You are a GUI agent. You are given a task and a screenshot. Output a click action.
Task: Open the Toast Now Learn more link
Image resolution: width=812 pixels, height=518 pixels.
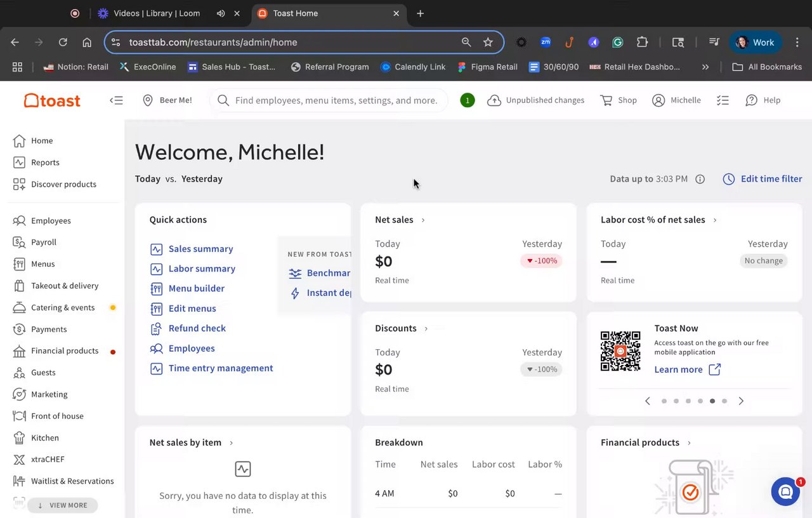pyautogui.click(x=688, y=369)
